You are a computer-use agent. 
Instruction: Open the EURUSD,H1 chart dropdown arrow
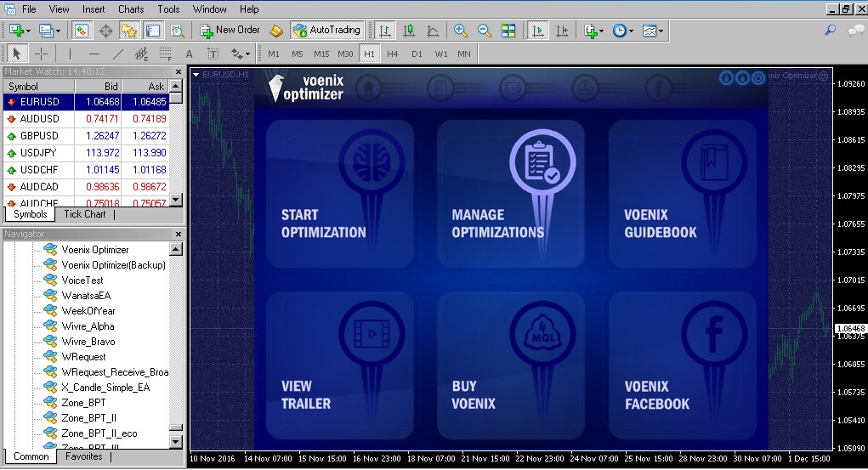[196, 74]
